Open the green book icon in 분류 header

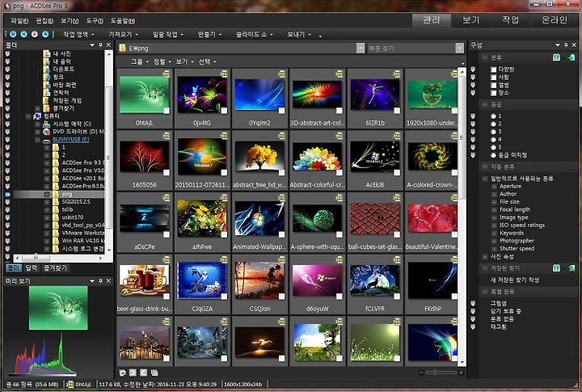click(556, 57)
